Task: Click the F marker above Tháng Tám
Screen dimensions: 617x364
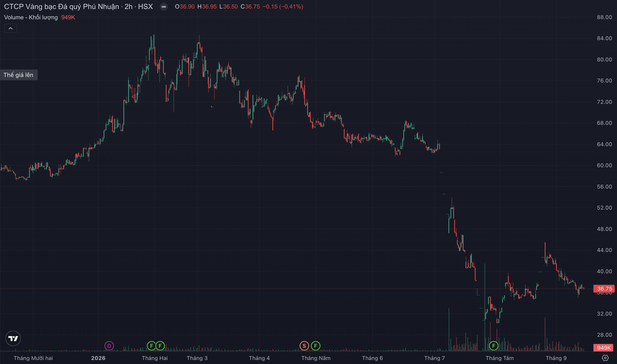Action: (x=494, y=346)
